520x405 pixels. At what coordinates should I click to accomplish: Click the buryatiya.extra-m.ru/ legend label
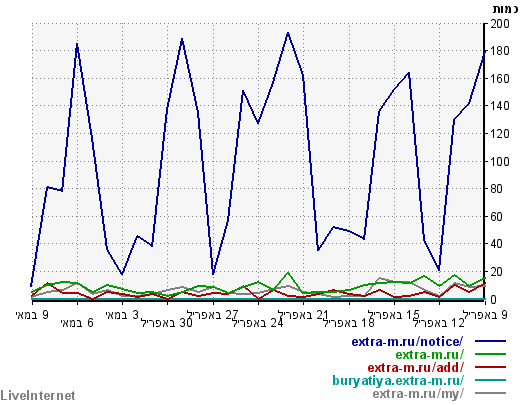point(398,380)
